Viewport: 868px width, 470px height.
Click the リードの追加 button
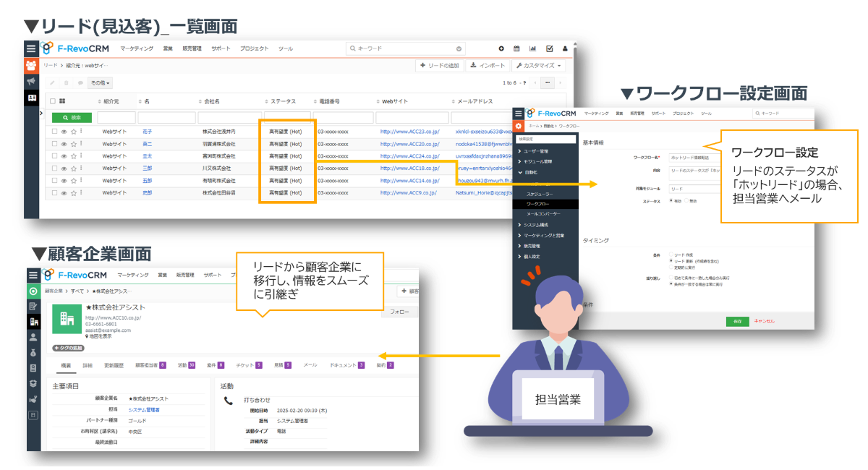(439, 66)
